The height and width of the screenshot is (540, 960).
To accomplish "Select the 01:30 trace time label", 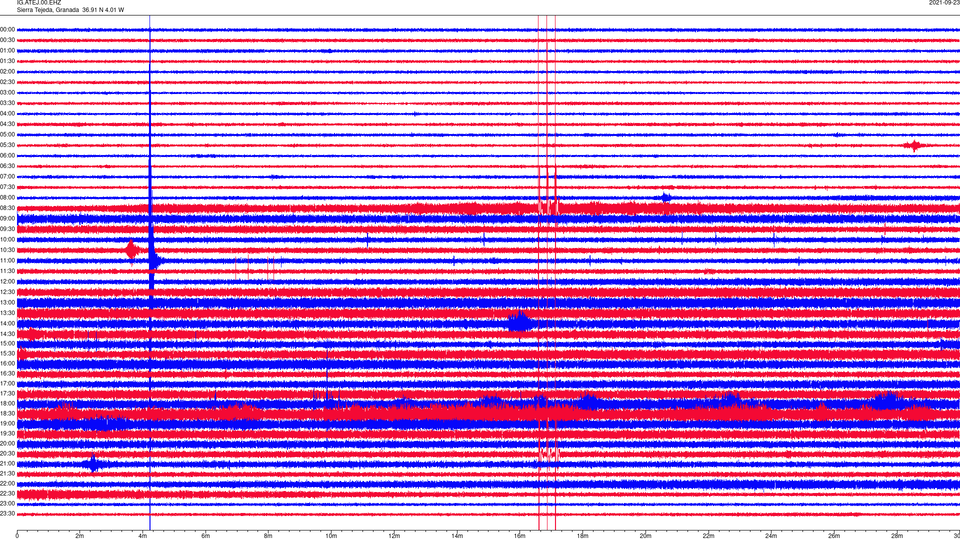I will click(x=7, y=61).
